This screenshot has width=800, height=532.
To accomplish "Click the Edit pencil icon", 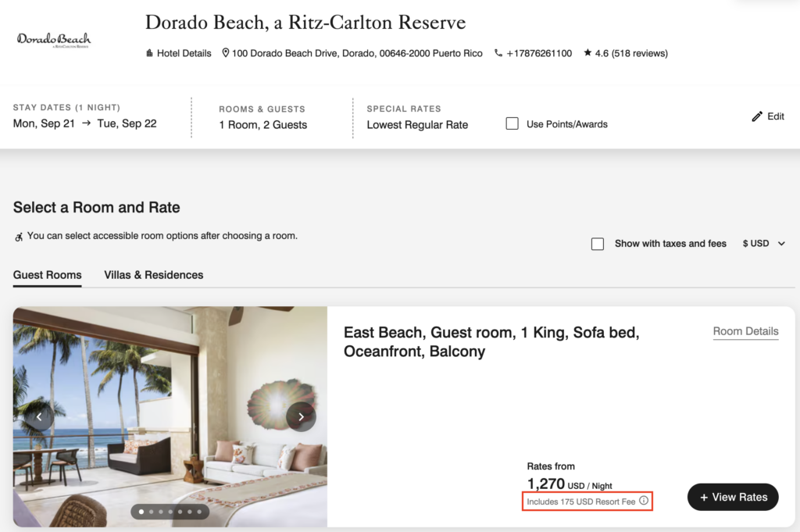I will click(756, 116).
